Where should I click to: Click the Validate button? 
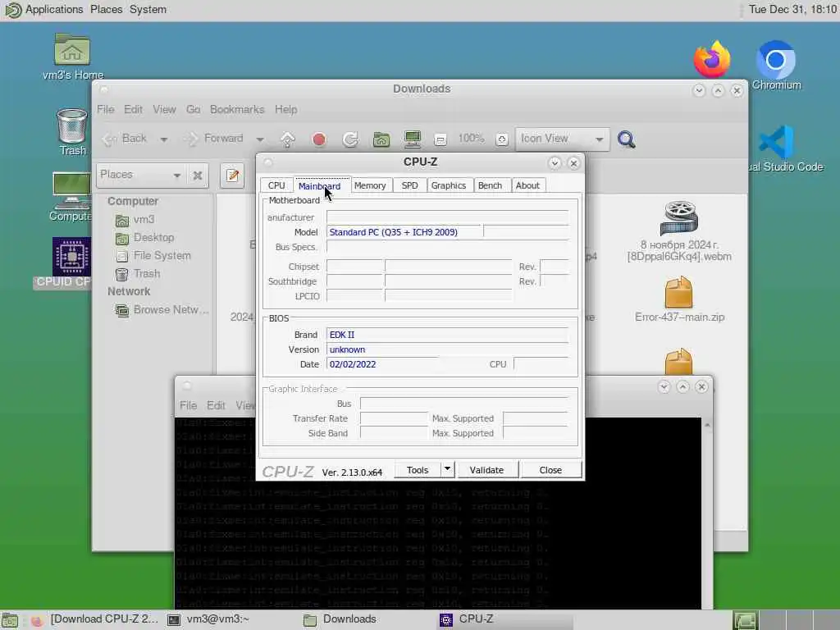click(486, 470)
